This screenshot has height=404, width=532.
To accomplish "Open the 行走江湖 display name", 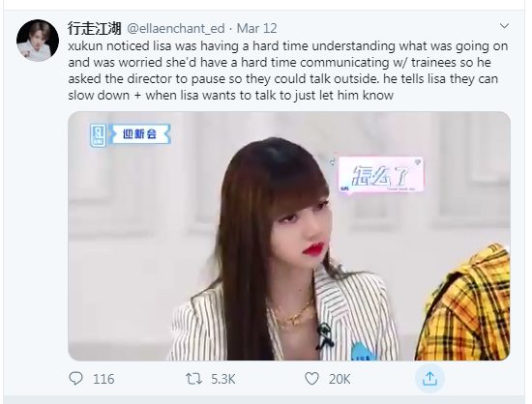I will [x=95, y=28].
